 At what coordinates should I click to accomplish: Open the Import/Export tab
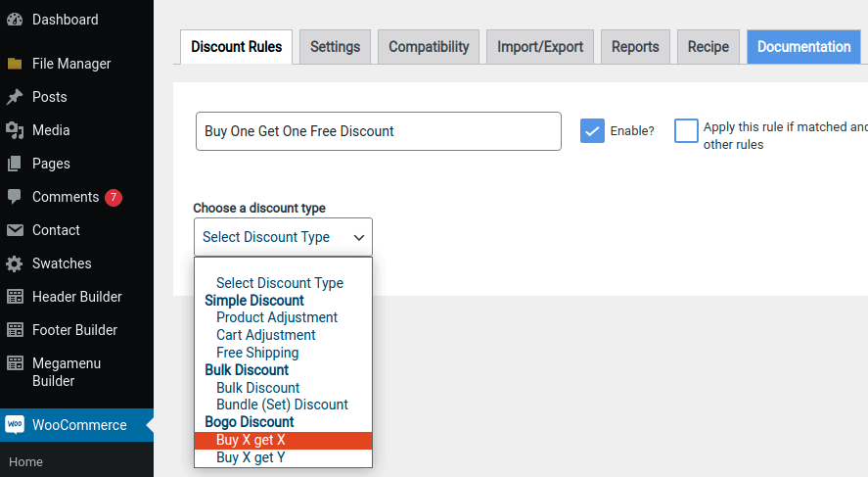pyautogui.click(x=540, y=47)
